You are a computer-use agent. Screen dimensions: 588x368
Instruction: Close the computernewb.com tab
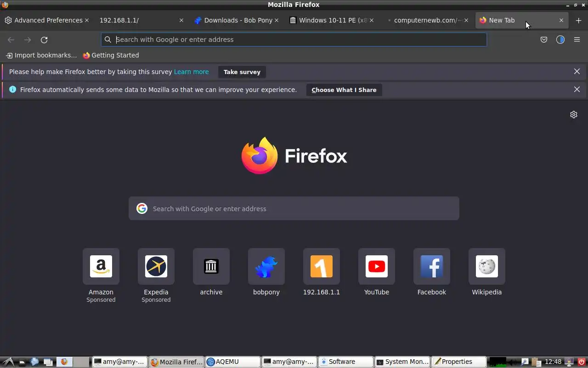466,20
